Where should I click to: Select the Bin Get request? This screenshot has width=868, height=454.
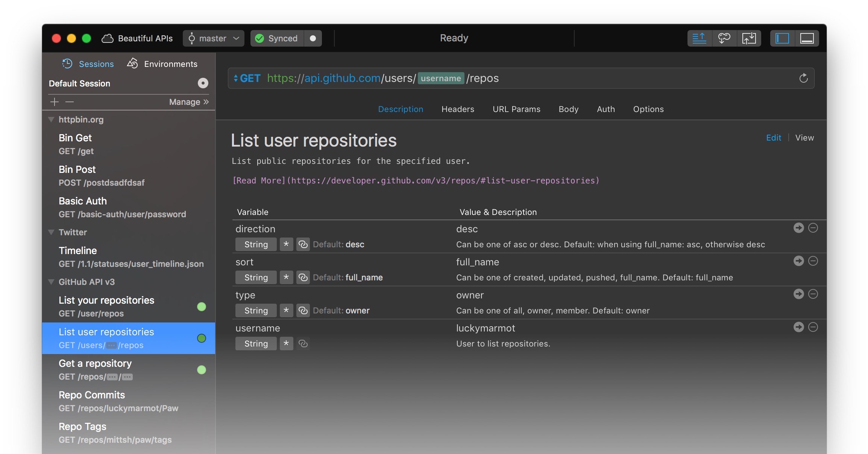(129, 144)
